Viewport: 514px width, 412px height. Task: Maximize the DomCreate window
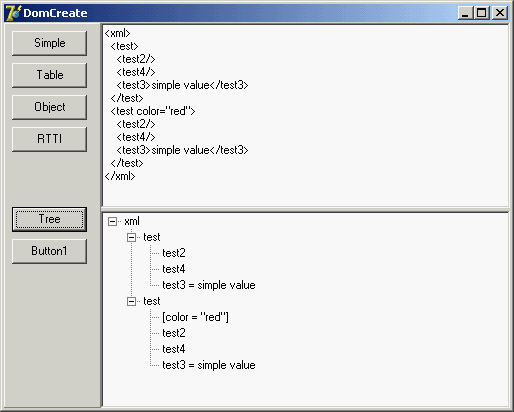[x=481, y=13]
